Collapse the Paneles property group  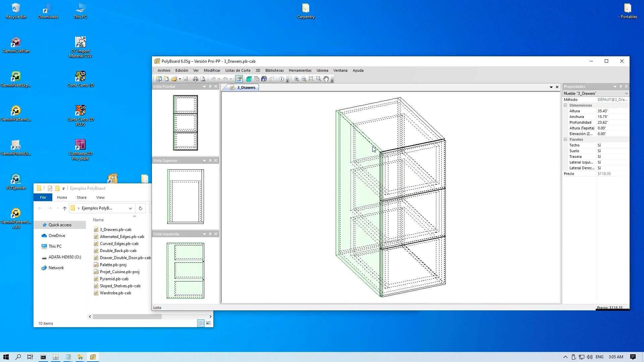[x=566, y=139]
